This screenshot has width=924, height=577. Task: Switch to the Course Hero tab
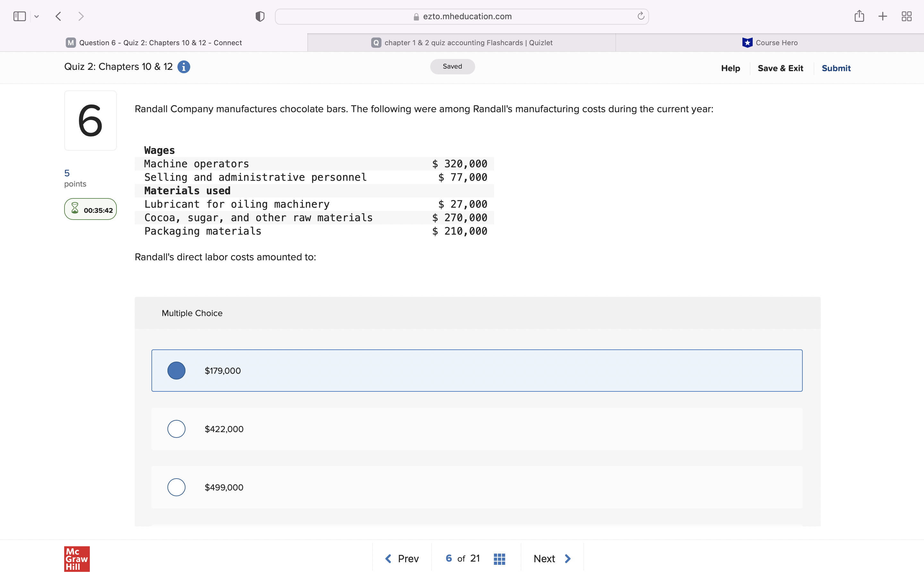tap(770, 43)
